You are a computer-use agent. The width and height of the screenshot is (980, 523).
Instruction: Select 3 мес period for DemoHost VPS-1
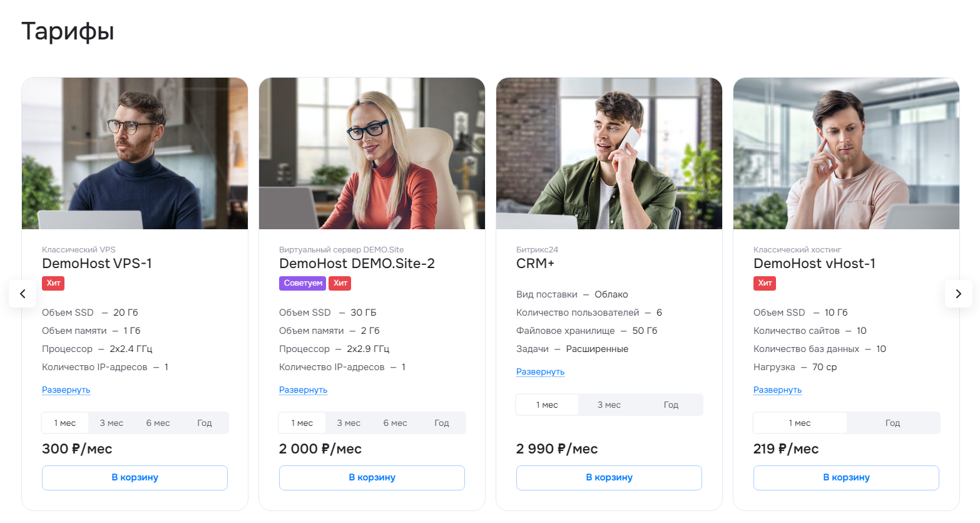(x=111, y=423)
